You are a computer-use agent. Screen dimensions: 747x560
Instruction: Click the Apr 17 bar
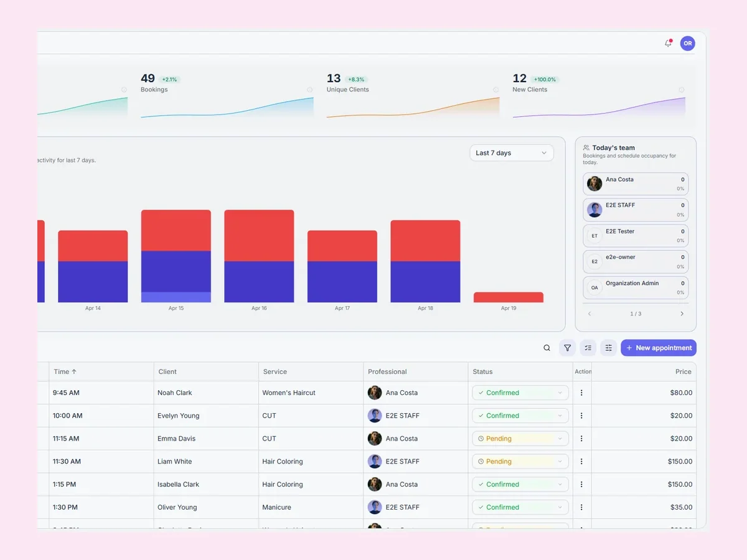(342, 266)
